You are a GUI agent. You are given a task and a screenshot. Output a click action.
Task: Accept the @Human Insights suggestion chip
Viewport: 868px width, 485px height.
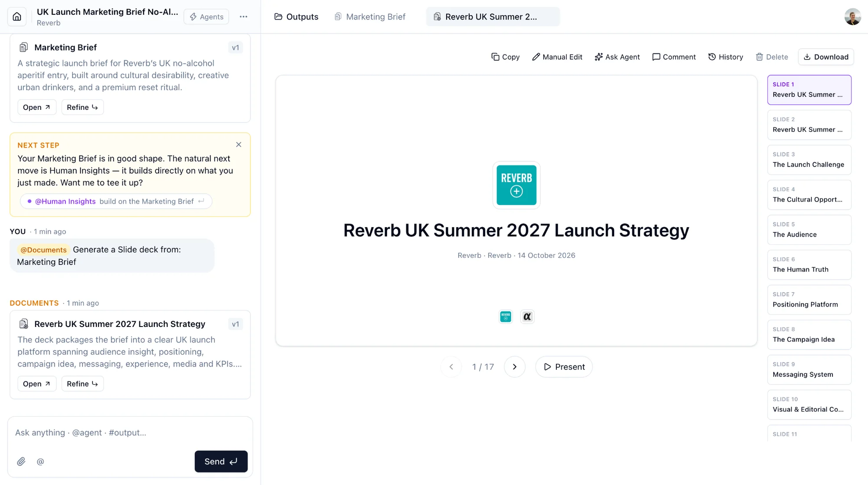coord(116,201)
